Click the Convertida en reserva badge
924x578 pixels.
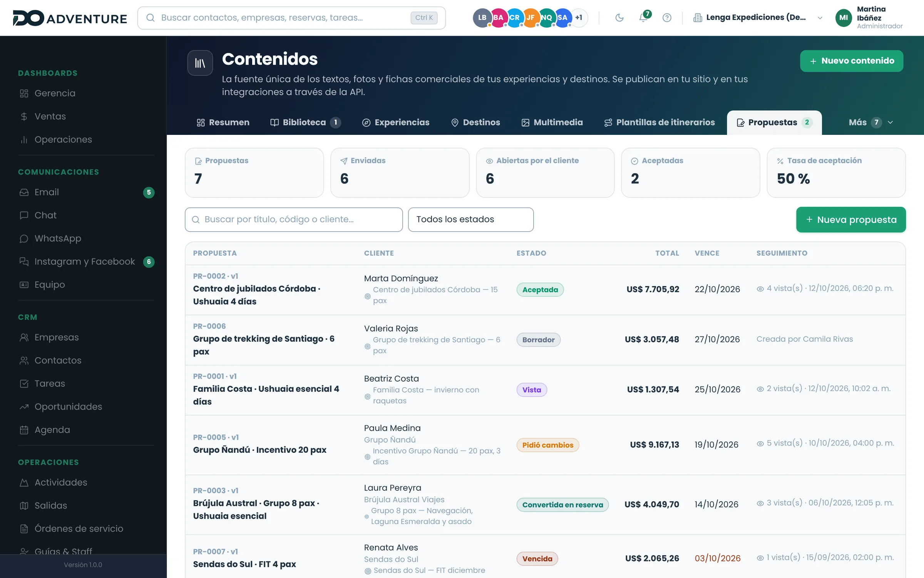pyautogui.click(x=562, y=505)
